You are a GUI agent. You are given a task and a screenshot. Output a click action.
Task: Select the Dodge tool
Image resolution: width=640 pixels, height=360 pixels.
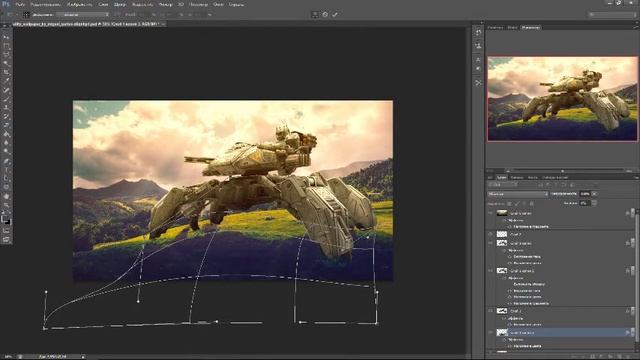6,151
